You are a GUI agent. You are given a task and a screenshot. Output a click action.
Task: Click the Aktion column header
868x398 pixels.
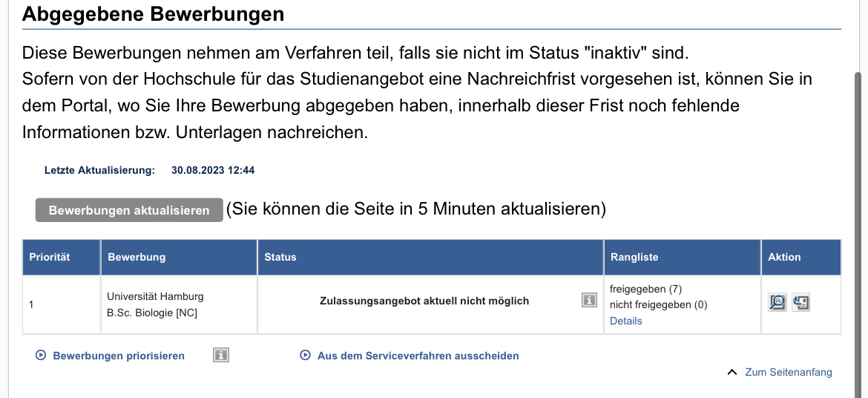coord(784,257)
